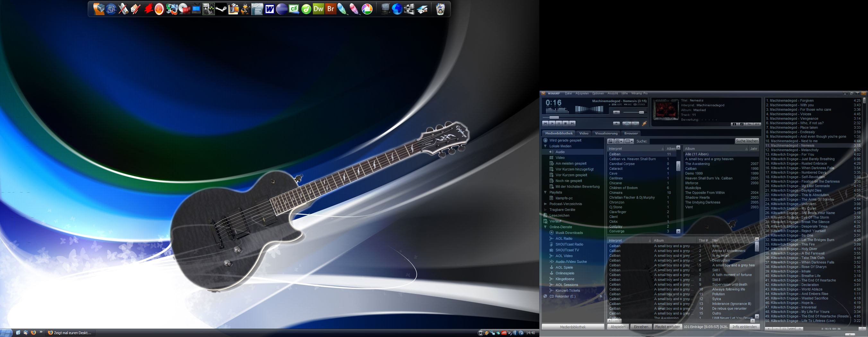Toggle repeat mode in Winamp

click(636, 124)
